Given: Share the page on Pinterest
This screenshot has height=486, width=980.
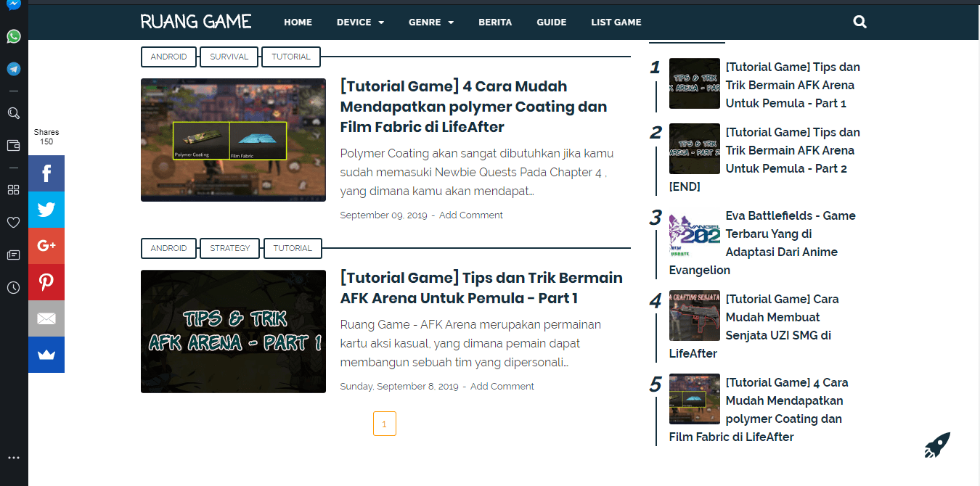Looking at the screenshot, I should tap(46, 282).
